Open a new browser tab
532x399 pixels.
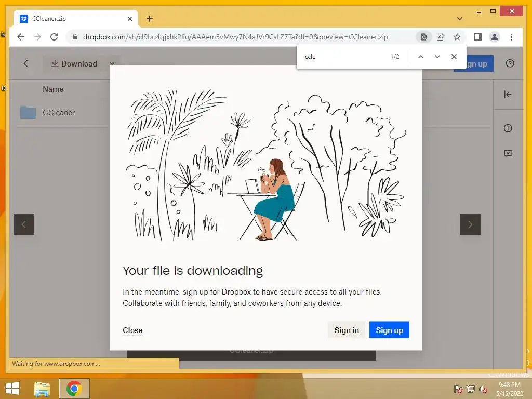tap(150, 19)
